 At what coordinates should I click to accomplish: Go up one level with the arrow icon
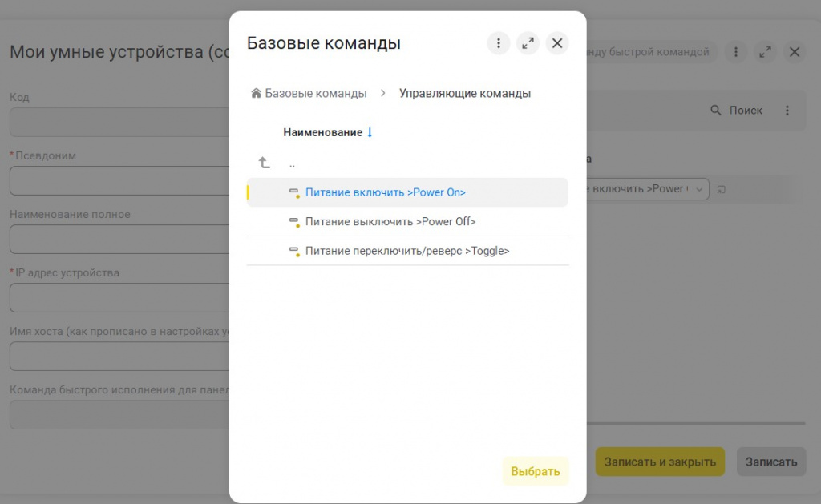click(265, 163)
